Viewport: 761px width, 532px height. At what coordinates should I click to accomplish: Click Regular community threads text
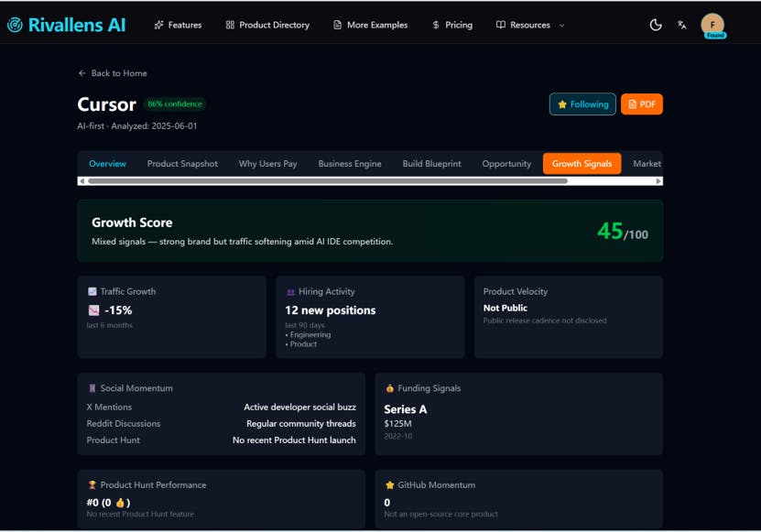click(x=301, y=424)
